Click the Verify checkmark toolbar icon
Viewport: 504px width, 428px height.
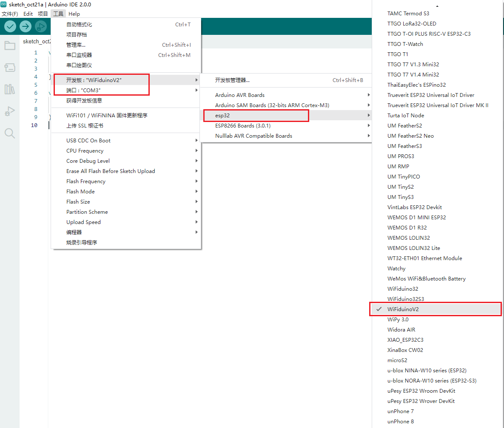[x=10, y=26]
